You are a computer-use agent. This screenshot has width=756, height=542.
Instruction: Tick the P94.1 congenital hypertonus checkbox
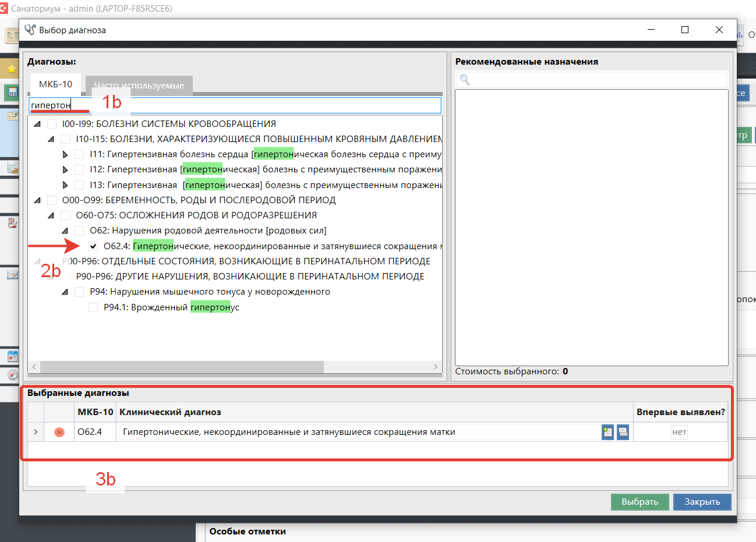[x=93, y=307]
